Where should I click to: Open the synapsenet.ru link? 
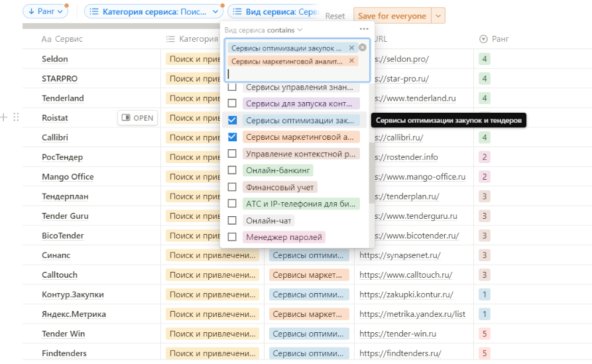click(x=400, y=255)
